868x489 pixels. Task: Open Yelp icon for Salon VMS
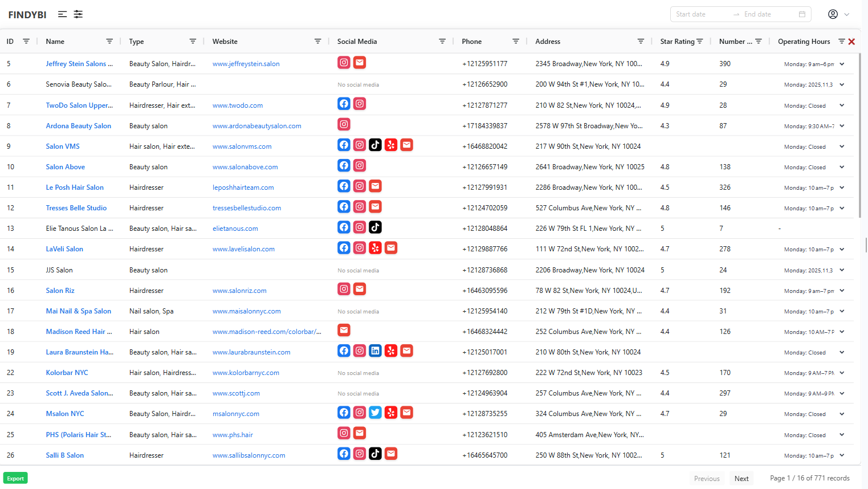[x=391, y=145]
